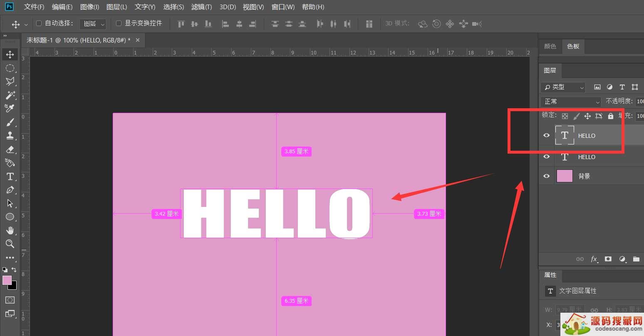Select the Path Selection arrow tool
Viewport: 644px width, 336px height.
tap(10, 203)
